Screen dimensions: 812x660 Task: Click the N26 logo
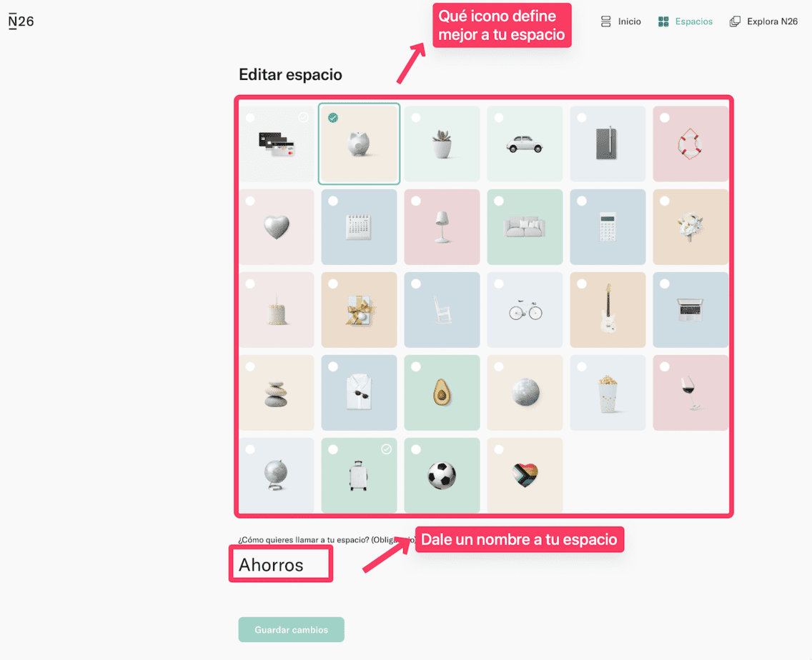click(21, 21)
